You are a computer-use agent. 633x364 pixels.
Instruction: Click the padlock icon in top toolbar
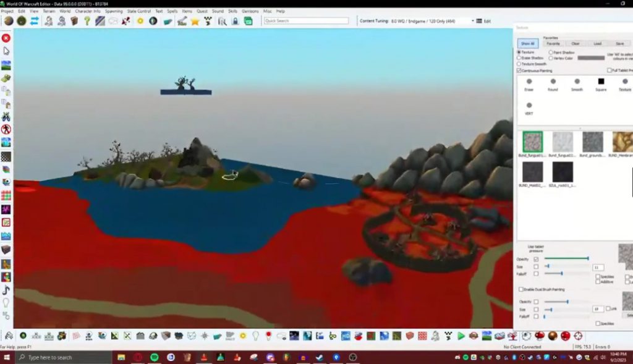coord(235,21)
